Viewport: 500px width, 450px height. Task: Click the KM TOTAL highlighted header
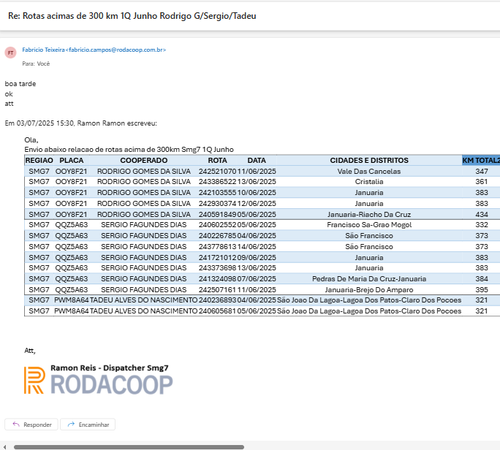[x=481, y=160]
